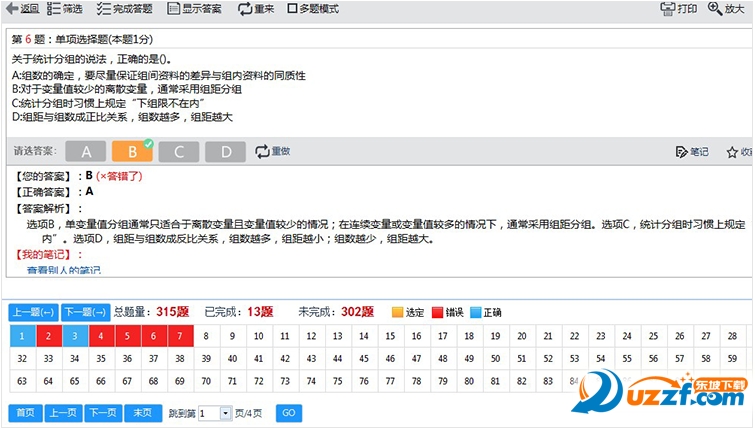Click the 收藏 star icon
Screen dimensions: 755x430
click(x=732, y=153)
